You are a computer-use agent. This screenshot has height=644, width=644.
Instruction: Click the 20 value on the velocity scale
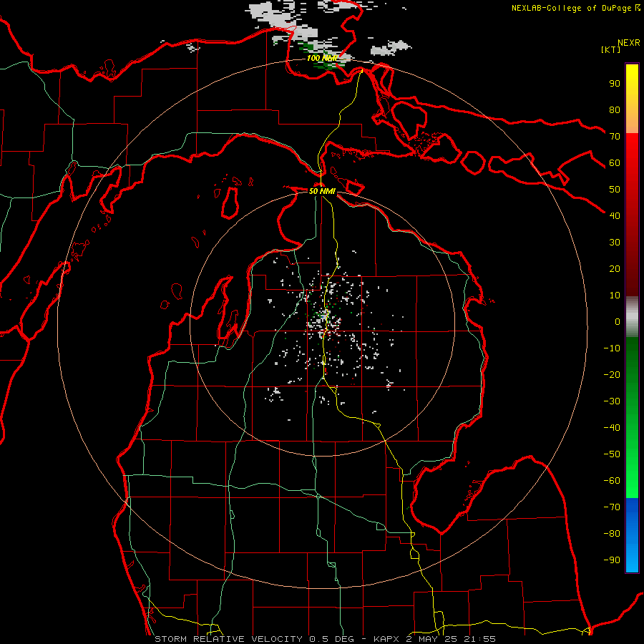pos(615,269)
